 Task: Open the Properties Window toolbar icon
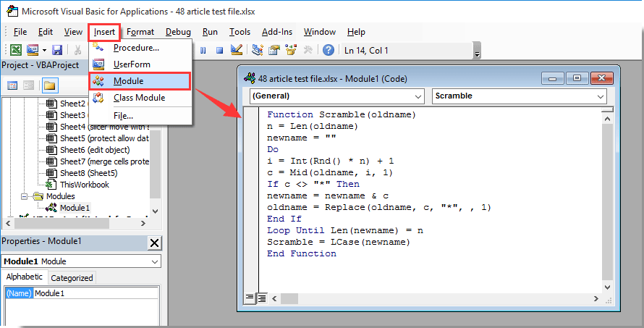274,50
